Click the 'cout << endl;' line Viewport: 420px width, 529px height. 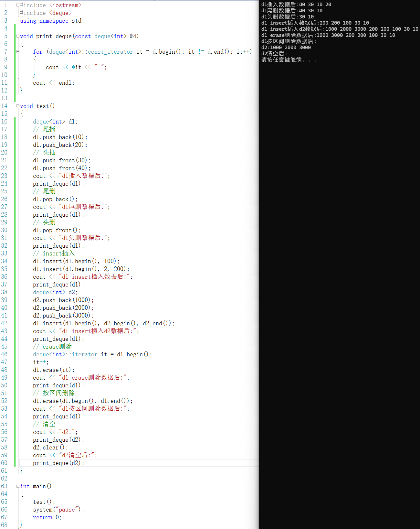54,83
